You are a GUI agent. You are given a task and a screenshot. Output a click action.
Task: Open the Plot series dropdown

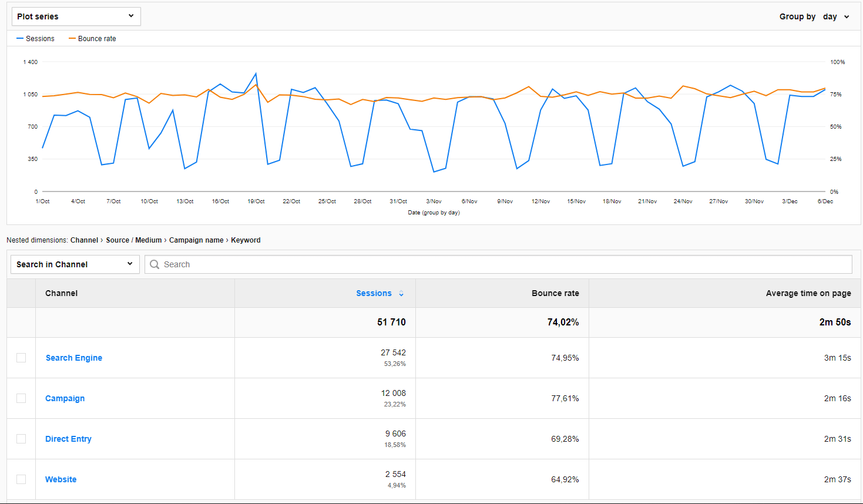pos(76,16)
